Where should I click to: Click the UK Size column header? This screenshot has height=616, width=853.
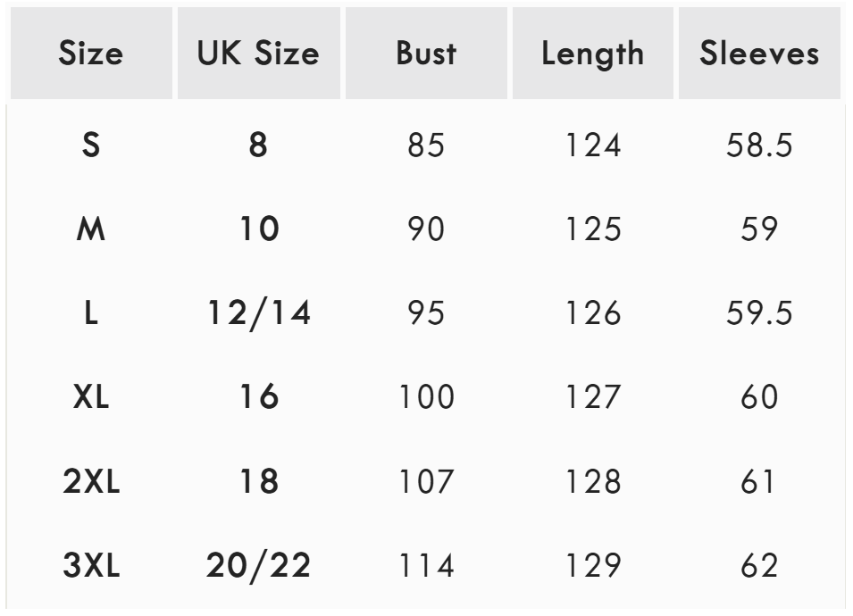(258, 54)
